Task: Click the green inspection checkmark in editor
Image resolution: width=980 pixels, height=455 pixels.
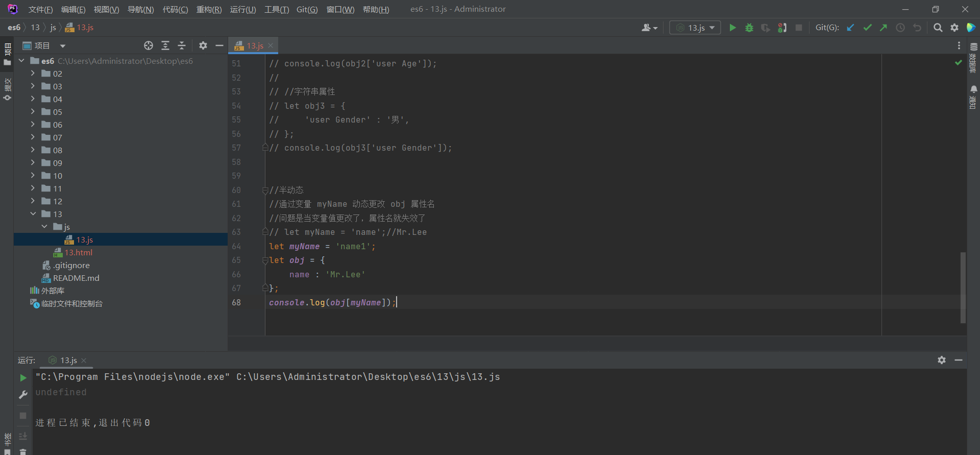Action: tap(959, 62)
